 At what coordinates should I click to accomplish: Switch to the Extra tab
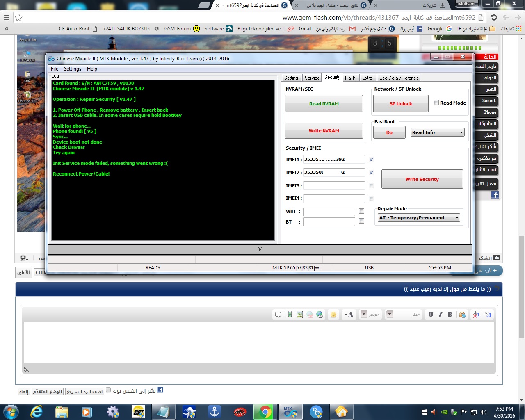pyautogui.click(x=367, y=78)
